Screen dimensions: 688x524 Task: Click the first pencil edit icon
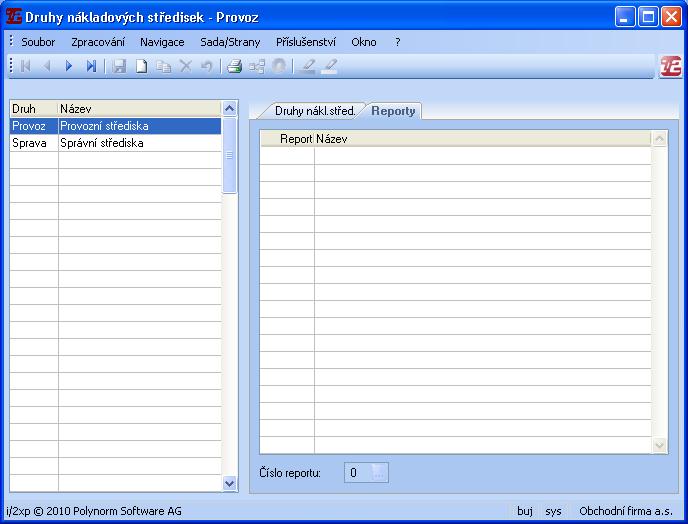[x=307, y=66]
